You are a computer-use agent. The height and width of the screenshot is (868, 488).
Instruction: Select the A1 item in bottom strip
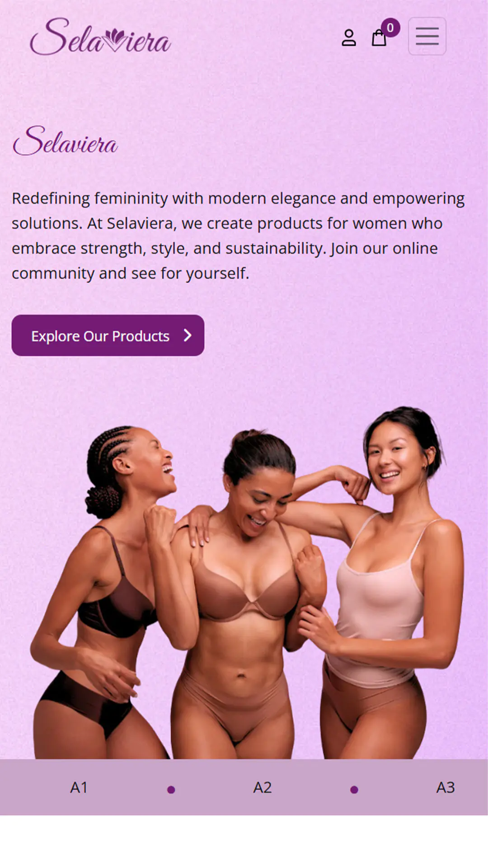click(79, 788)
